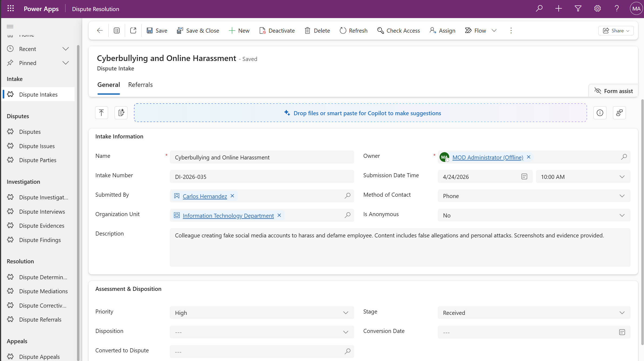Open the MA user account avatar
The image size is (644, 361).
tap(636, 9)
